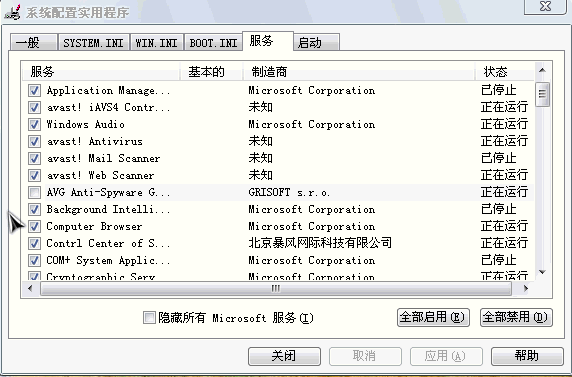572x377 pixels.
Task: Click the horizontal scrollbar left arrow
Action: [x=30, y=289]
